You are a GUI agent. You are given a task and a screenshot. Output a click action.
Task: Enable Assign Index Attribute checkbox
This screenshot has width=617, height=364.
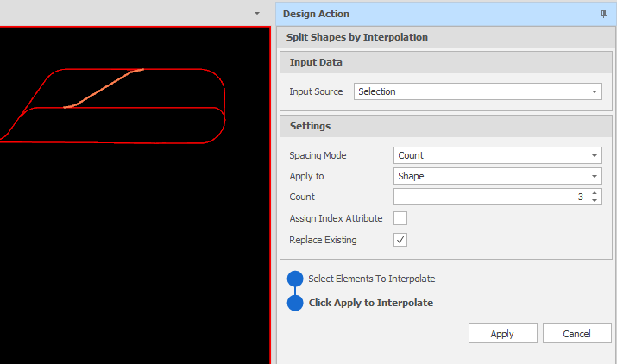pos(400,218)
